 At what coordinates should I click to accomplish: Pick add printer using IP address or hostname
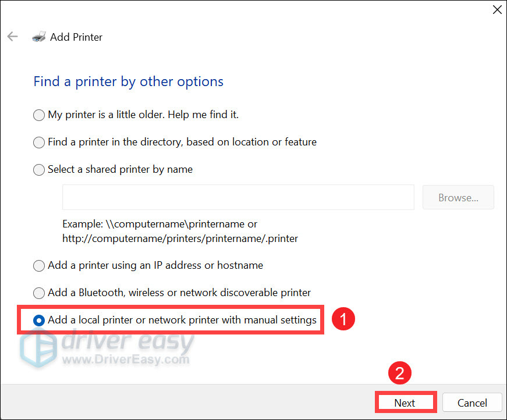tap(39, 265)
